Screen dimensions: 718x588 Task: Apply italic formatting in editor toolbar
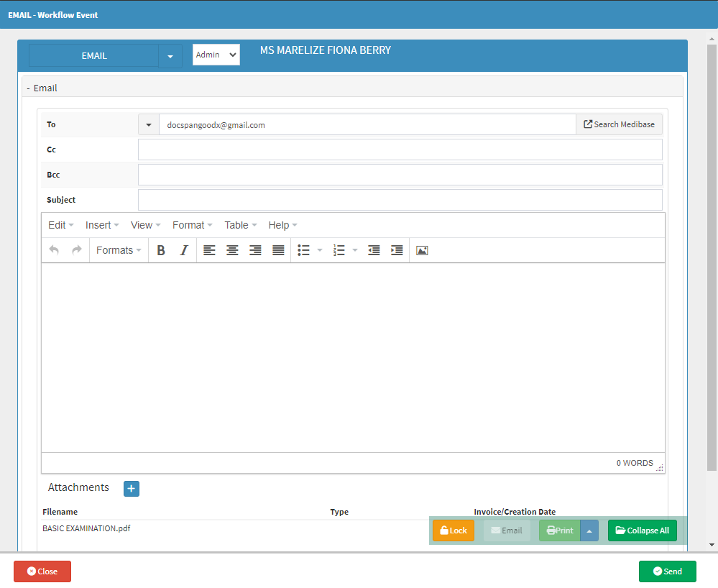[x=184, y=250]
